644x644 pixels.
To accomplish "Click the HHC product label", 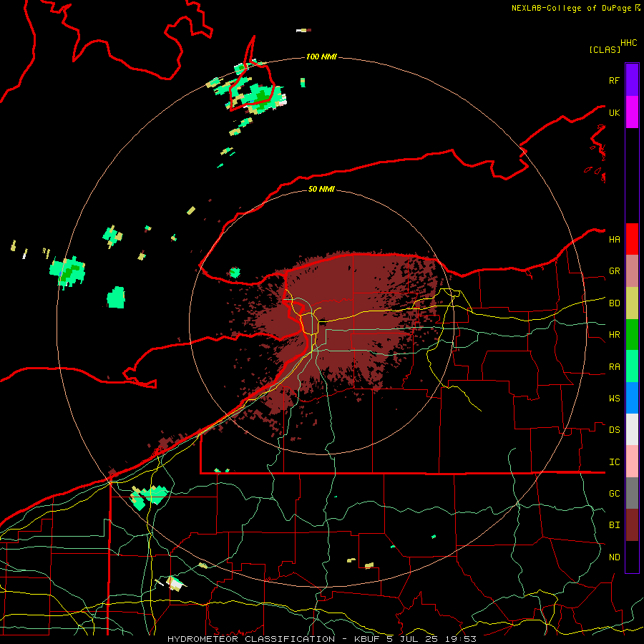I will pos(628,43).
